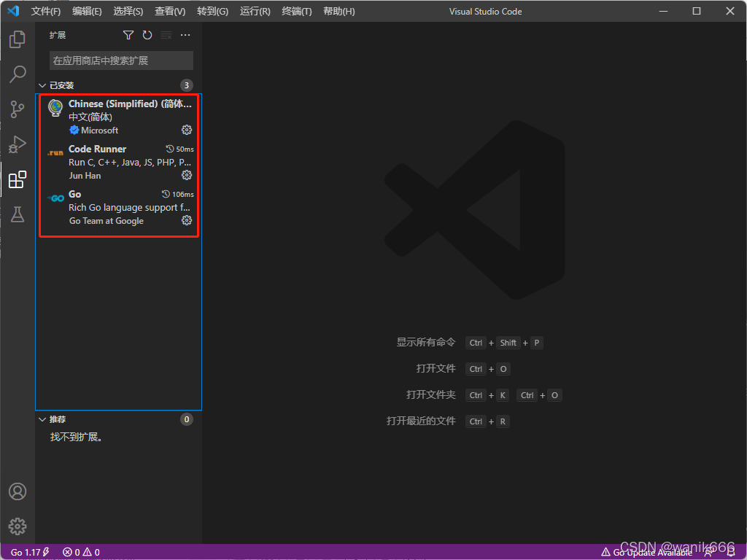Click the Code Runner .run extension icon
747x560 pixels.
pos(55,153)
